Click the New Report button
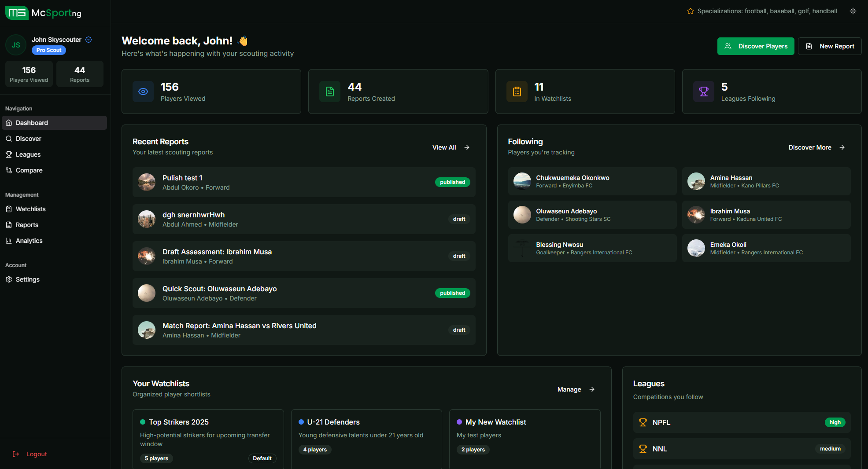The height and width of the screenshot is (469, 868). pyautogui.click(x=829, y=46)
